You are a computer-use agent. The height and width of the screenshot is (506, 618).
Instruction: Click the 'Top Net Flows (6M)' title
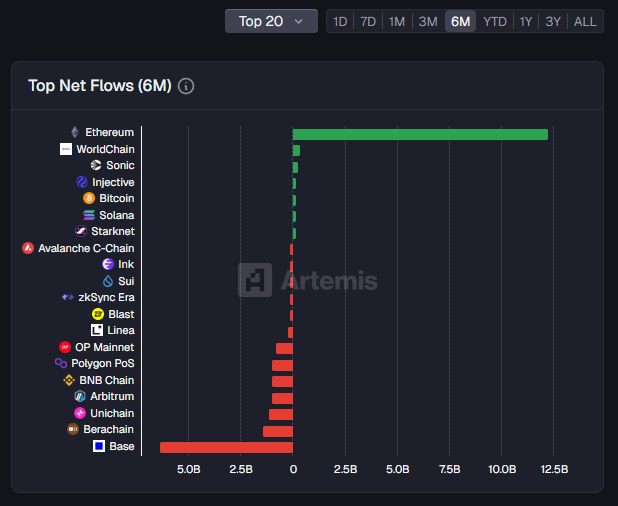point(100,86)
